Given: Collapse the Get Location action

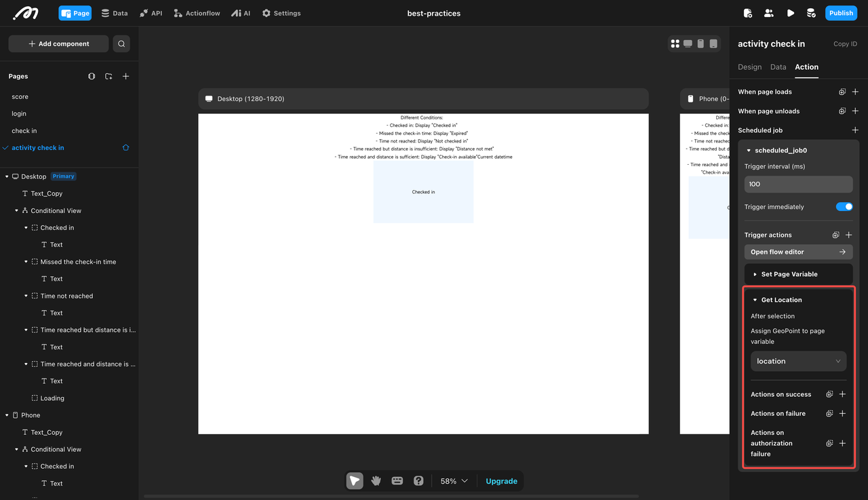Looking at the screenshot, I should [755, 300].
